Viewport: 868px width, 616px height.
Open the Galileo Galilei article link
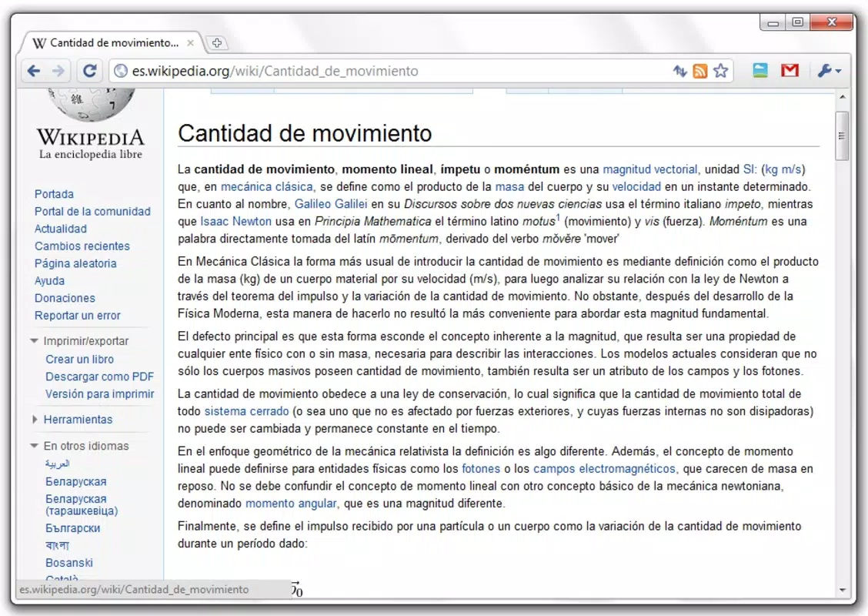point(330,204)
